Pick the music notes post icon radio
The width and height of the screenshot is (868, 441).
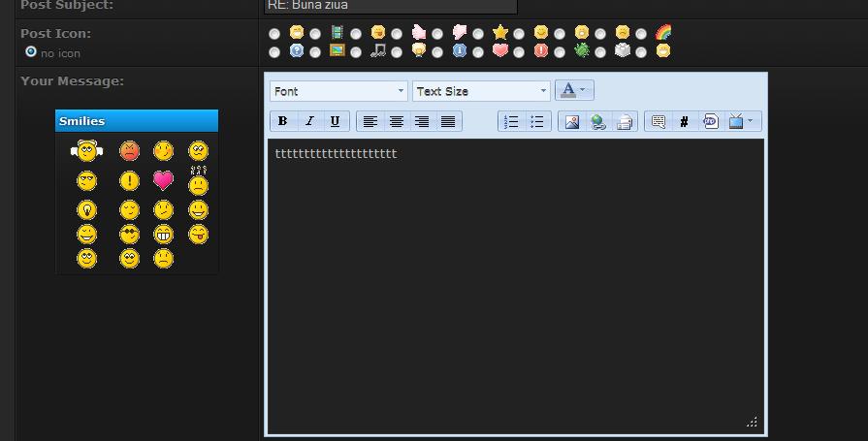[356, 52]
